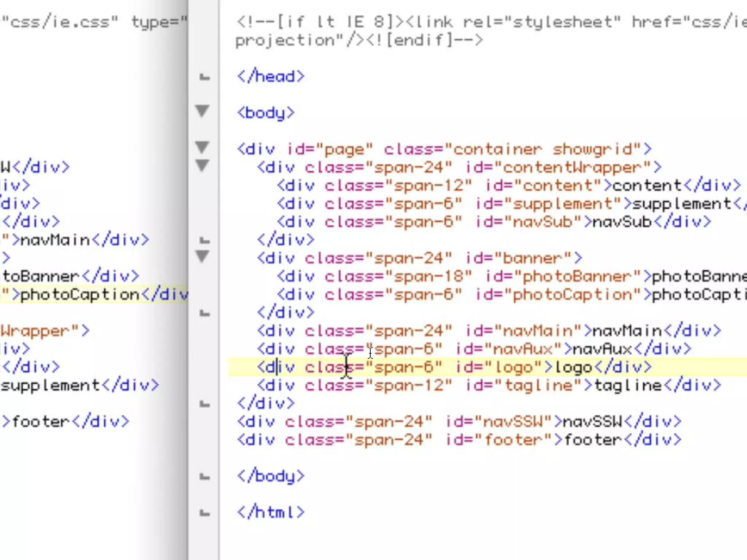
Task: Click fold end marker beside </head>
Action: tap(205, 77)
